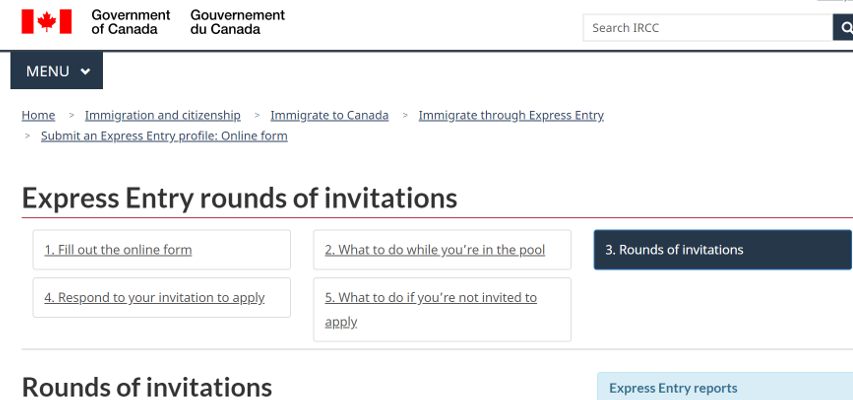The width and height of the screenshot is (853, 400).
Task: Click the Rounds of invitations section heading
Action: click(x=147, y=387)
